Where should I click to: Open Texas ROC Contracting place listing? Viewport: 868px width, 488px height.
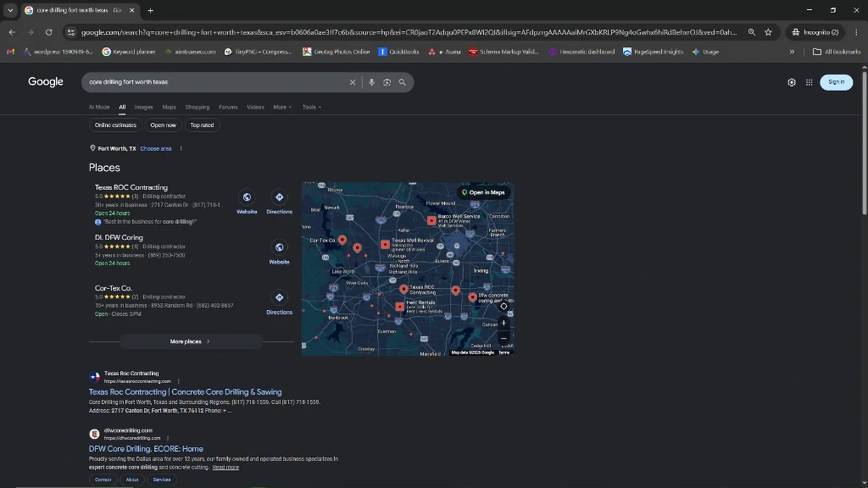pos(131,187)
